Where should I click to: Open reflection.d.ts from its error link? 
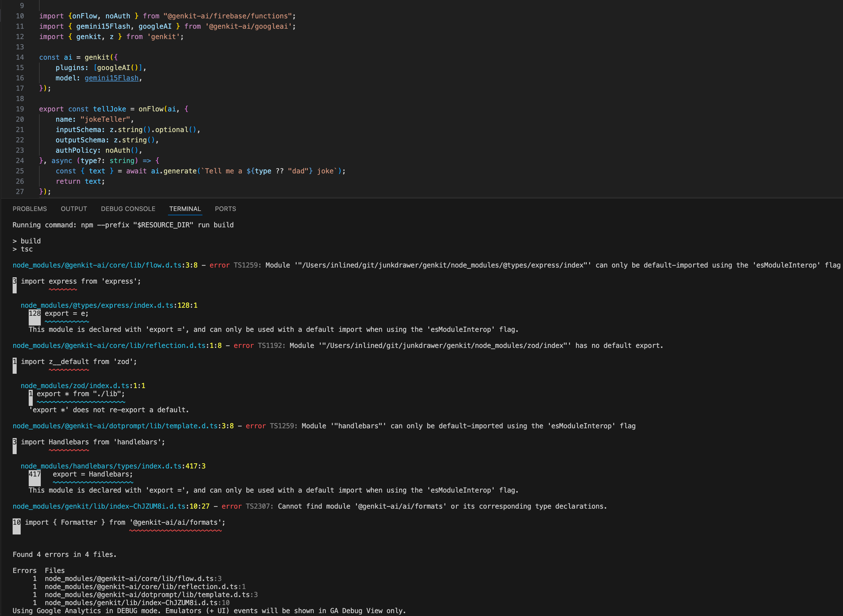(109, 345)
